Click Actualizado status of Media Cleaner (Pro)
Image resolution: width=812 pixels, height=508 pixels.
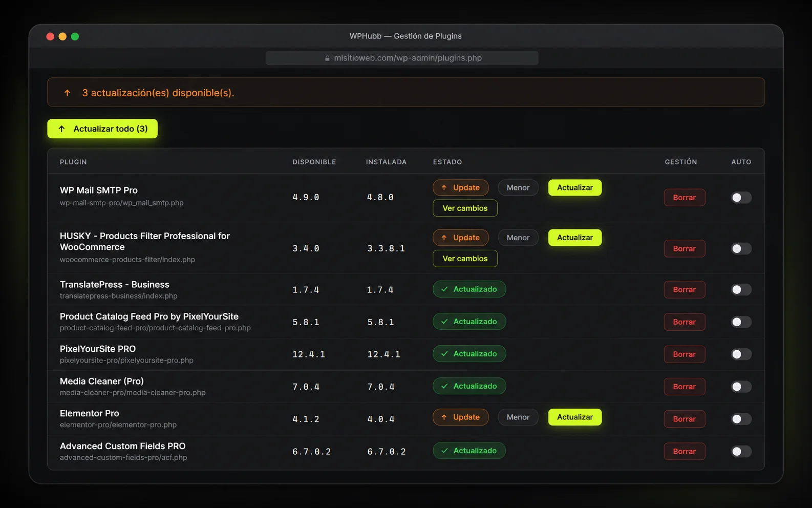pyautogui.click(x=469, y=386)
